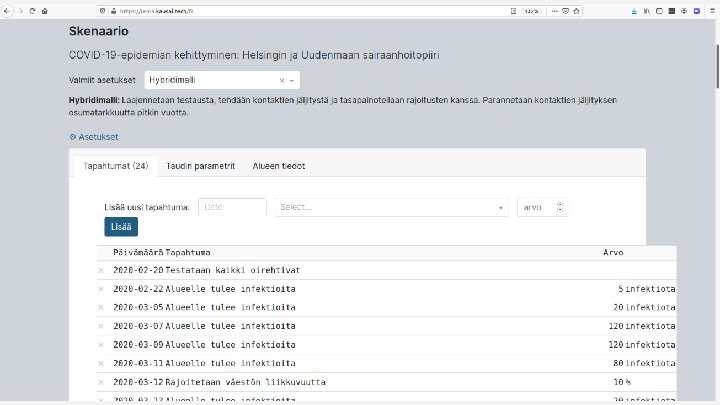Go forward to the next page
Viewport: 720px width, 405px height.
(20, 11)
